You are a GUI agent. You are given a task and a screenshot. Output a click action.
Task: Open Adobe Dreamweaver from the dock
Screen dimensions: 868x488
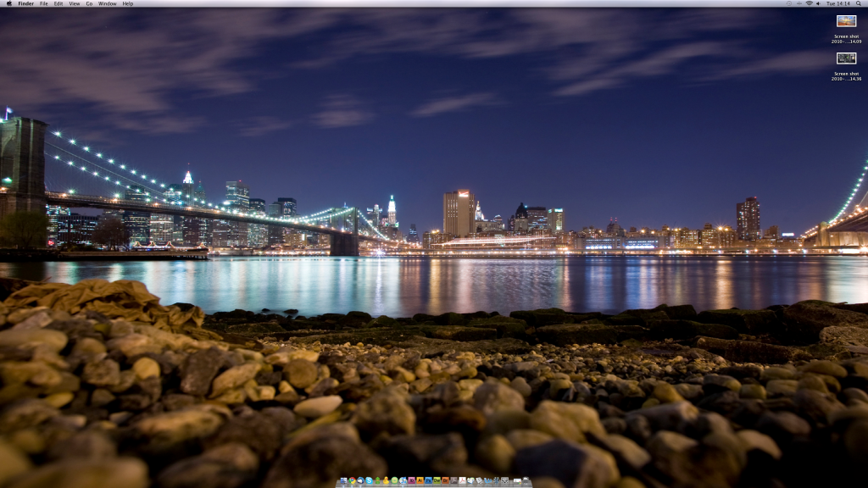(437, 480)
